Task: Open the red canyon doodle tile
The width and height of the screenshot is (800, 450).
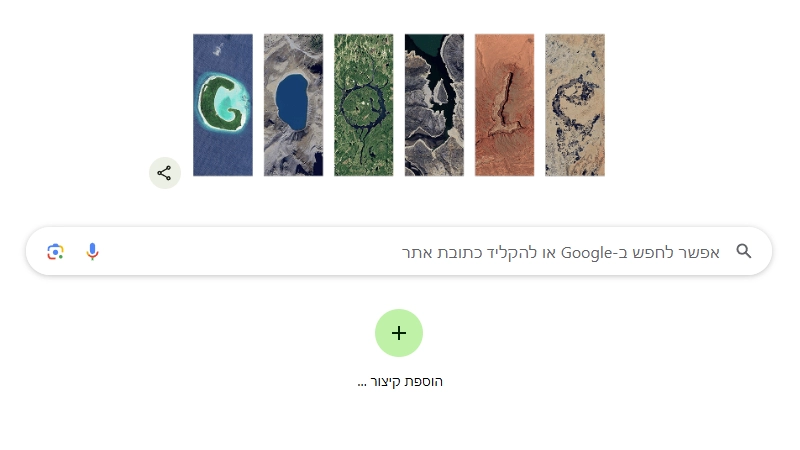Action: click(x=504, y=105)
